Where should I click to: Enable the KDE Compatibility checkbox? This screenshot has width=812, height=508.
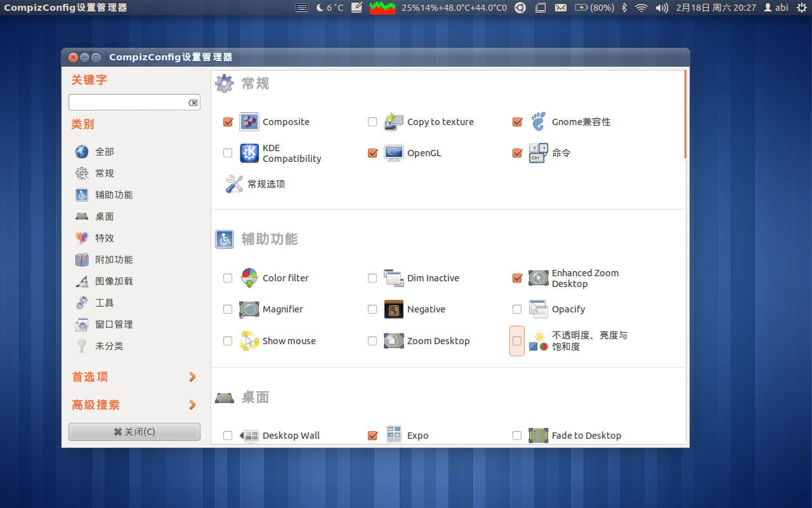point(228,153)
